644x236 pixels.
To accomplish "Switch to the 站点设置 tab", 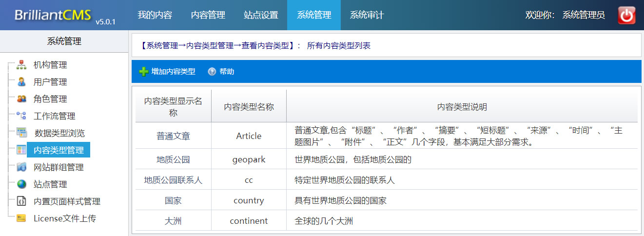I will click(261, 15).
